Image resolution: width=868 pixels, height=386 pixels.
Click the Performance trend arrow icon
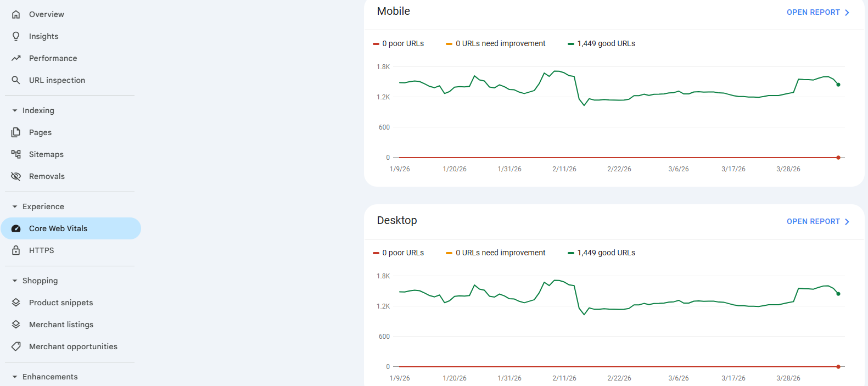[x=16, y=58]
